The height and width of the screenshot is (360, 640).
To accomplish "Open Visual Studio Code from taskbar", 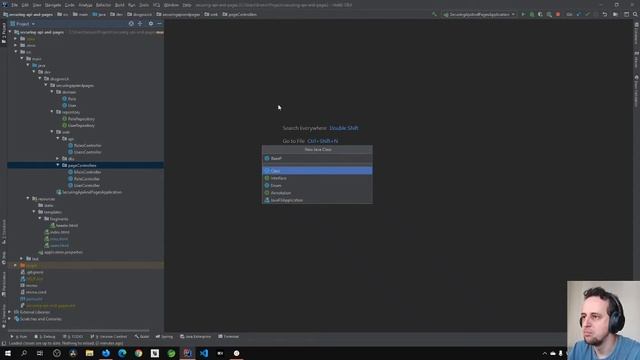I will click(204, 353).
